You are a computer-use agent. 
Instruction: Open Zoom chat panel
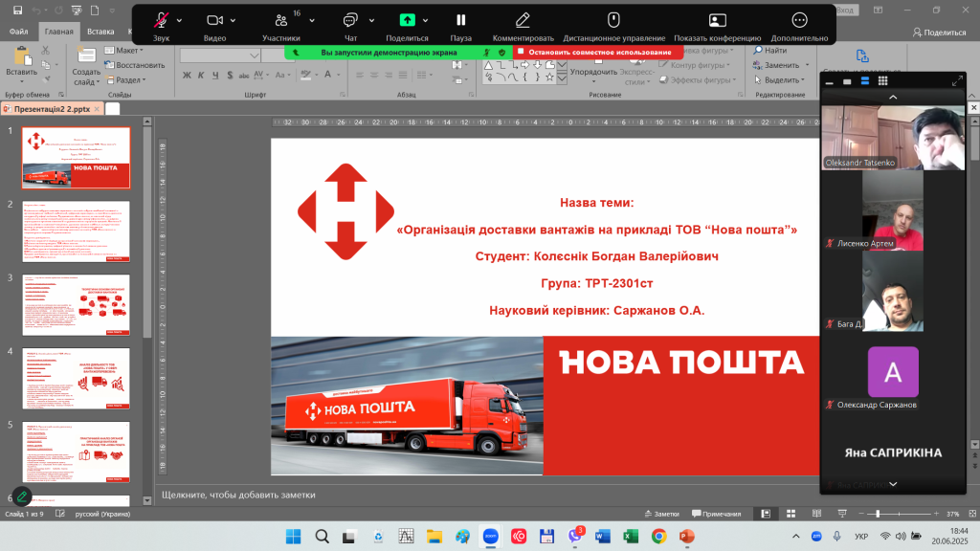pyautogui.click(x=350, y=26)
